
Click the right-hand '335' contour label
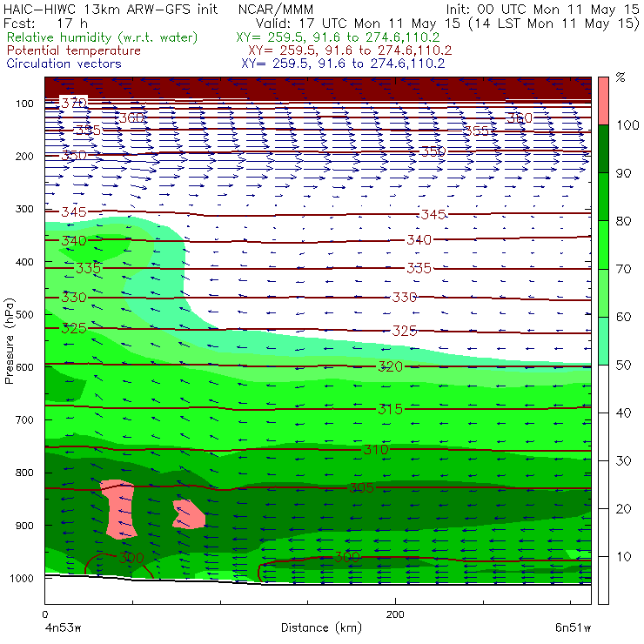419,268
